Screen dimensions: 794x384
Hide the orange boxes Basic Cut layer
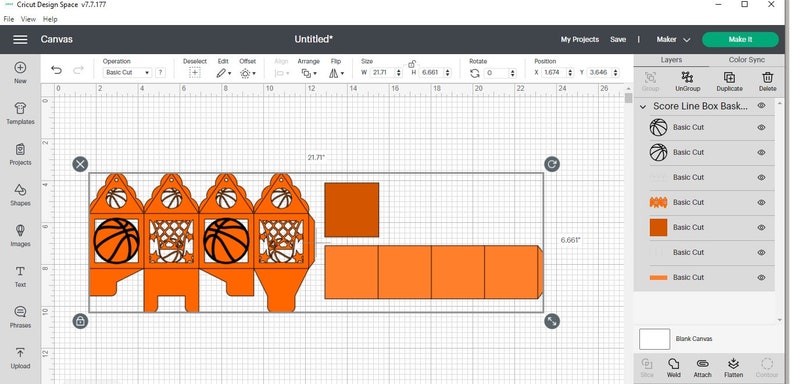(761, 203)
